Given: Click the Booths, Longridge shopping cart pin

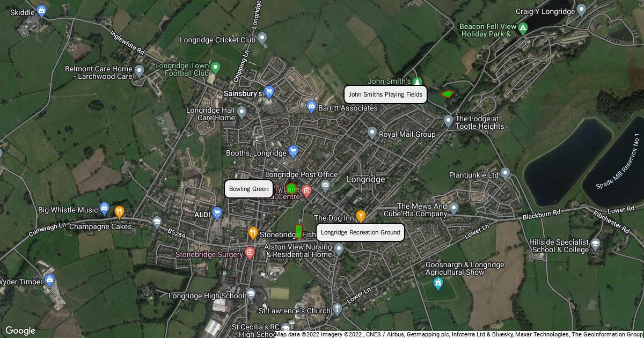Looking at the screenshot, I should pos(293,152).
